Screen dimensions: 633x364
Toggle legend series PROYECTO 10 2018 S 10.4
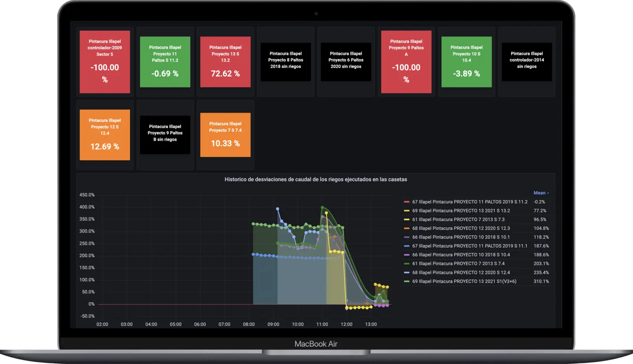[x=461, y=255]
